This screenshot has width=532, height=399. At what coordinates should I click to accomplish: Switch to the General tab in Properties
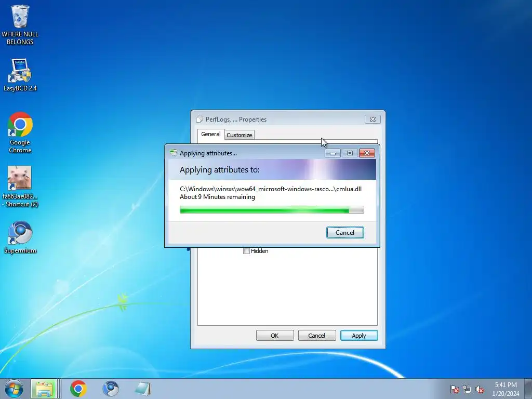(x=211, y=134)
